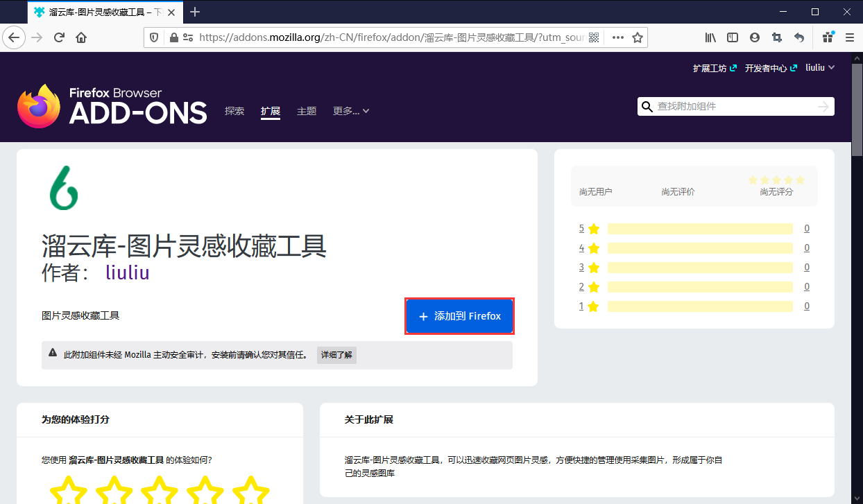Click the 详细了解 button
The height and width of the screenshot is (504, 863).
pyautogui.click(x=336, y=355)
